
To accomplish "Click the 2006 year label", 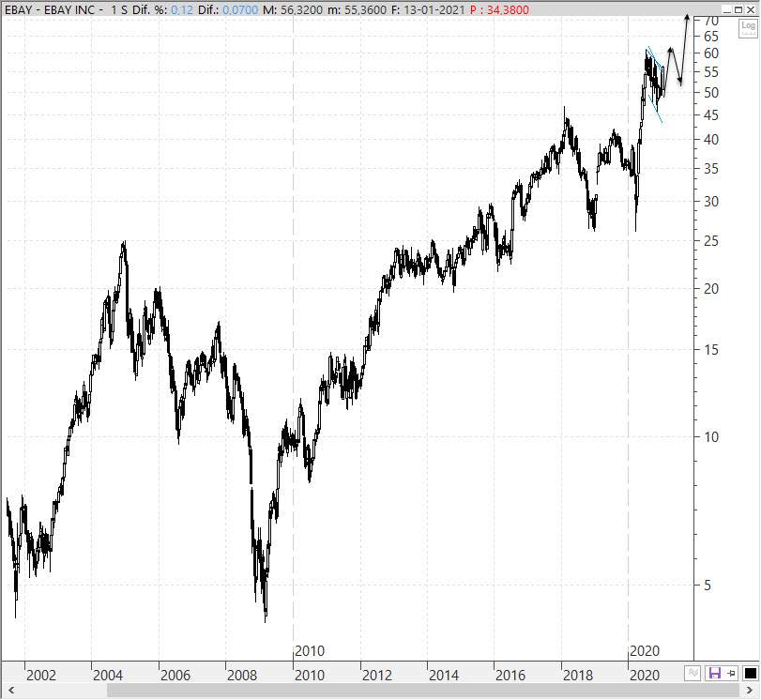I will pyautogui.click(x=175, y=676).
